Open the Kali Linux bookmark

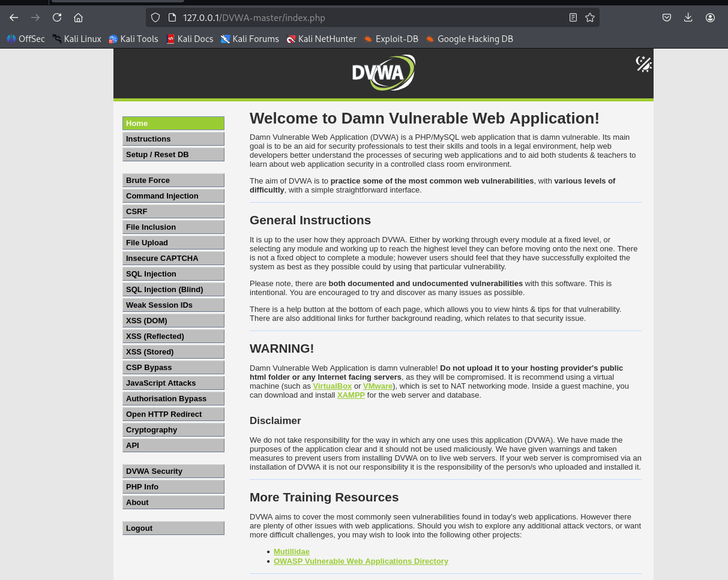point(77,39)
